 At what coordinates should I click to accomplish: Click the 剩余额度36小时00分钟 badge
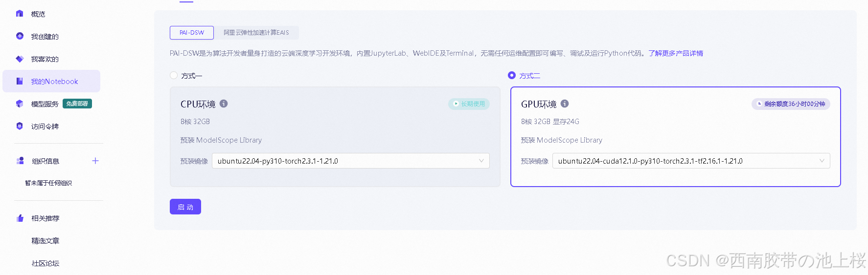[791, 104]
